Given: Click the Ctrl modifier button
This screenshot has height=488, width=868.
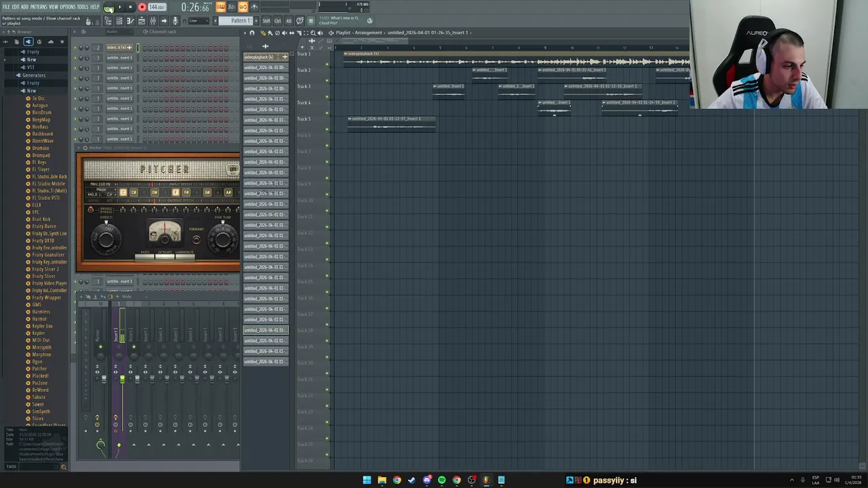Looking at the screenshot, I should (277, 21).
